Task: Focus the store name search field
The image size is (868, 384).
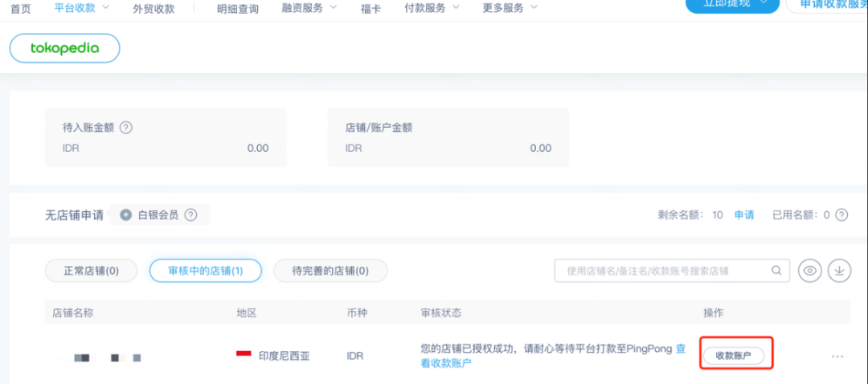Action: click(x=663, y=271)
